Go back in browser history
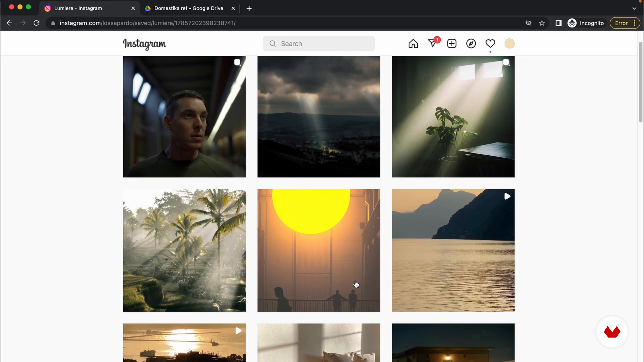This screenshot has height=362, width=644. (x=10, y=23)
